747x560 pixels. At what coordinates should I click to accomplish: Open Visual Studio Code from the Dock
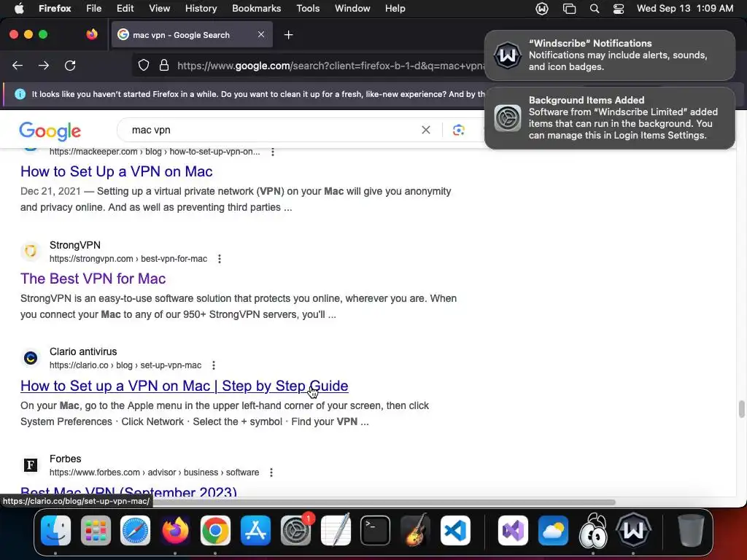point(455,531)
